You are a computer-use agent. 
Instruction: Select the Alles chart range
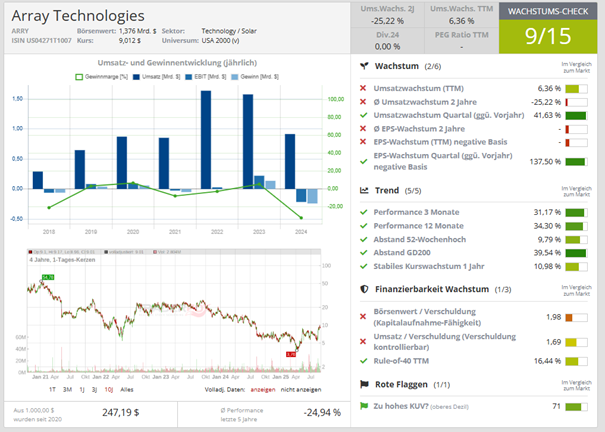[127, 390]
